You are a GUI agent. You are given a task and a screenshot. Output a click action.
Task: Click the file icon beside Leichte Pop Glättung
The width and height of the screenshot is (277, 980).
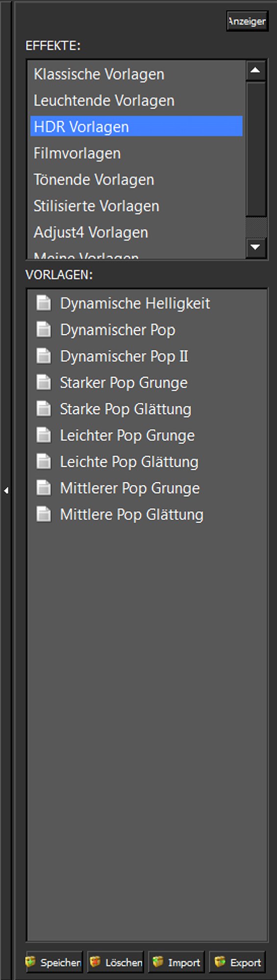44,462
